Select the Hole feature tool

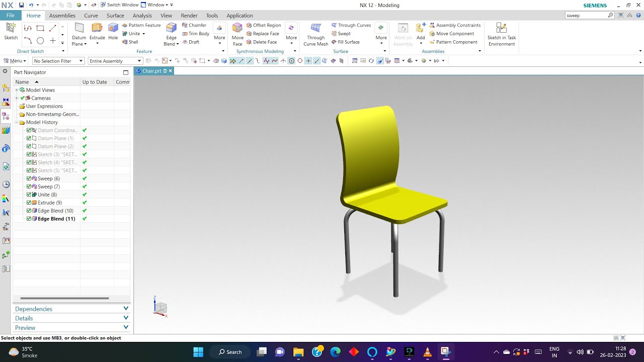[x=113, y=32]
